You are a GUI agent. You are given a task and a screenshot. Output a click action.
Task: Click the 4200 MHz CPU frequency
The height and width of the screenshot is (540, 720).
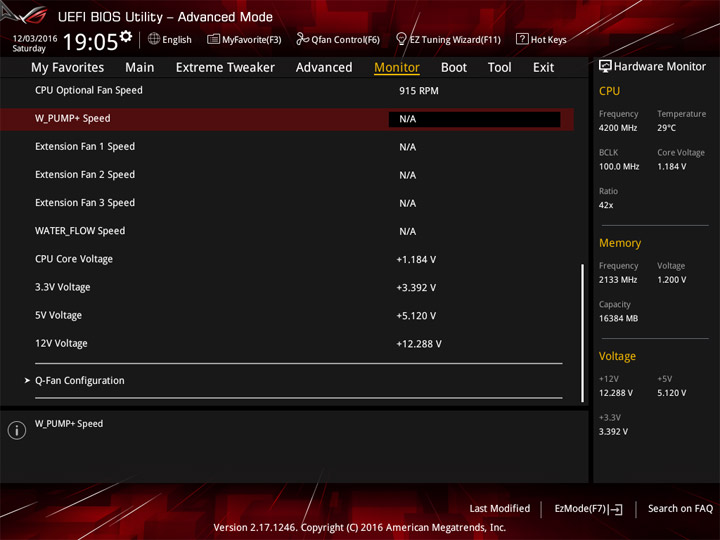[618, 128]
